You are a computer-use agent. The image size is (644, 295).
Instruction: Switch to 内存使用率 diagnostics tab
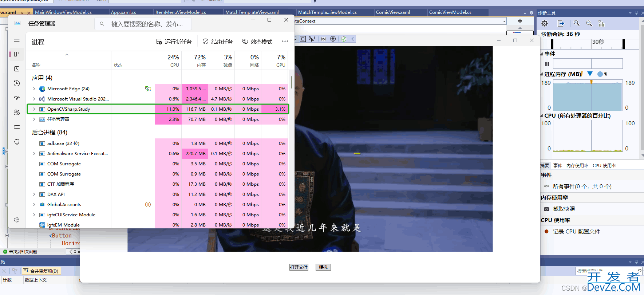pyautogui.click(x=577, y=166)
